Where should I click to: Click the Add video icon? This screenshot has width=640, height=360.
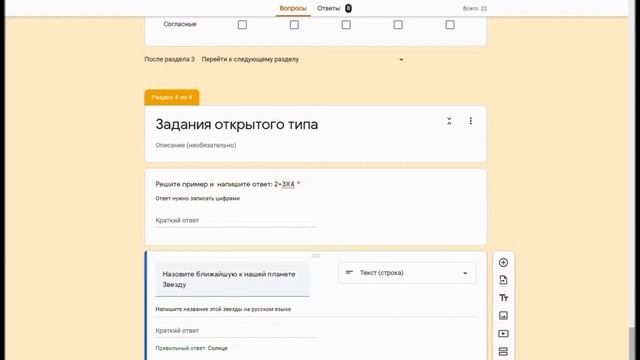pyautogui.click(x=503, y=333)
